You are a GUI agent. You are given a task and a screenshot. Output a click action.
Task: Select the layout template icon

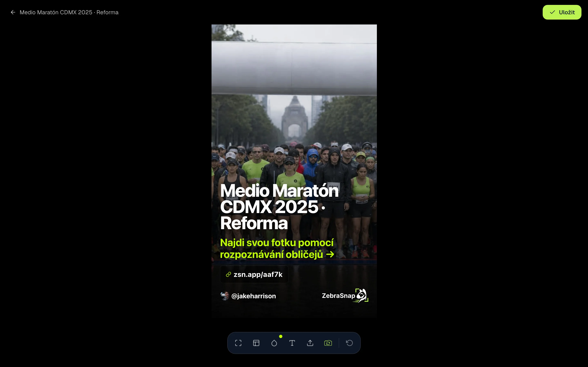[x=256, y=343]
